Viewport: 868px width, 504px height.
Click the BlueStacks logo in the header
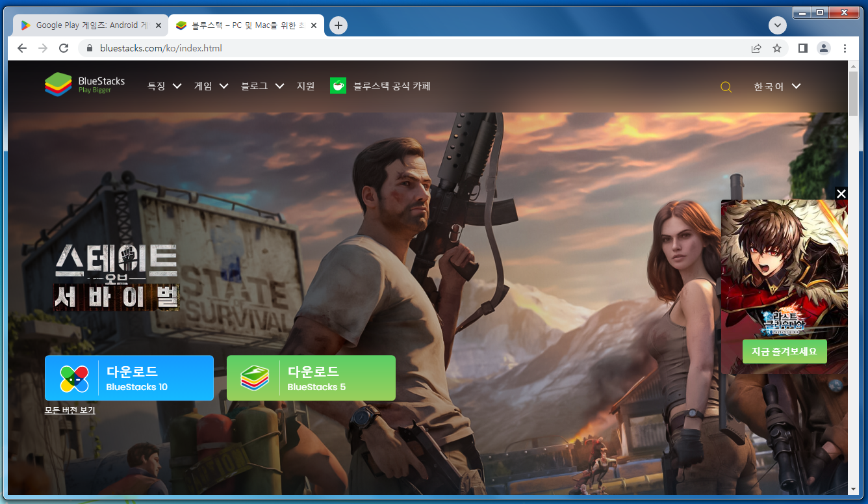pyautogui.click(x=84, y=85)
